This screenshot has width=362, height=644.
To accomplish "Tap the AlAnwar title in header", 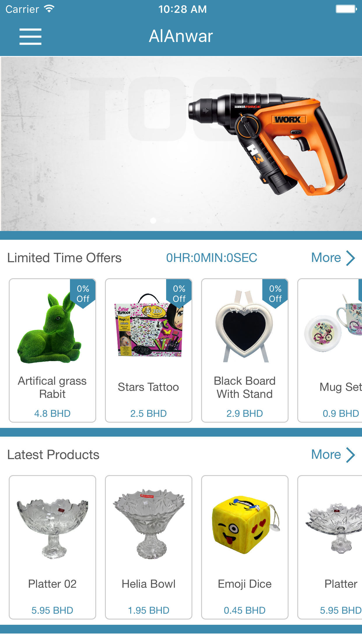I will point(181,36).
